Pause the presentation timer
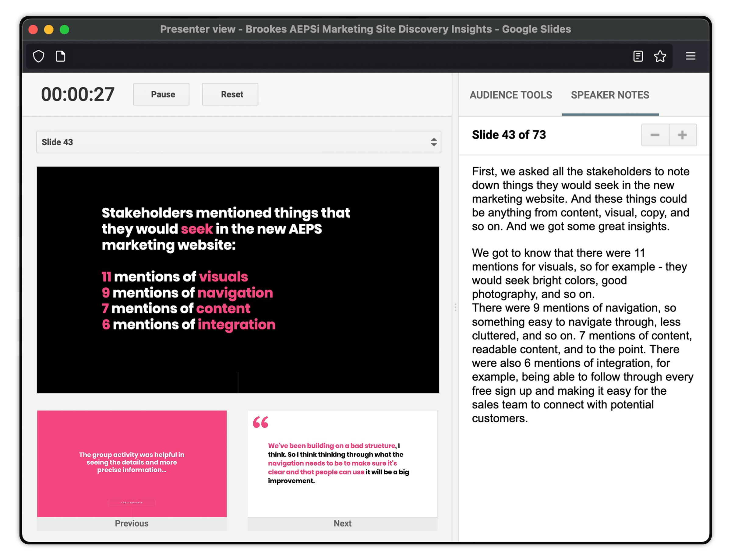 click(x=161, y=94)
